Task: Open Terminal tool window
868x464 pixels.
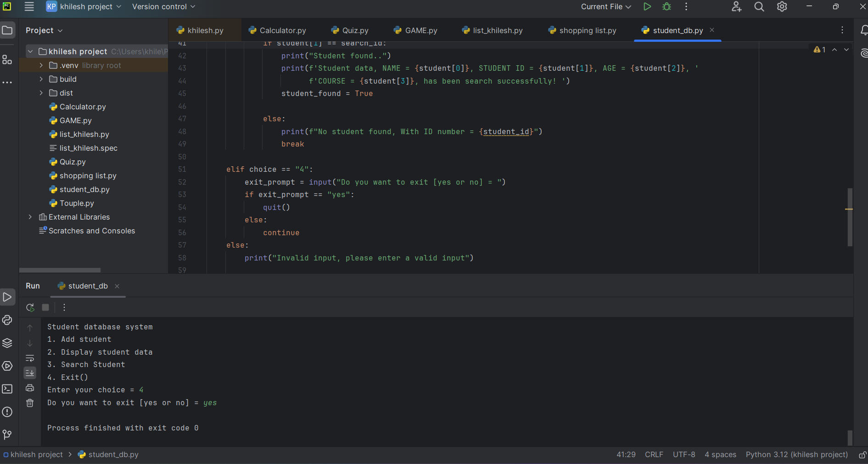Action: 7,389
